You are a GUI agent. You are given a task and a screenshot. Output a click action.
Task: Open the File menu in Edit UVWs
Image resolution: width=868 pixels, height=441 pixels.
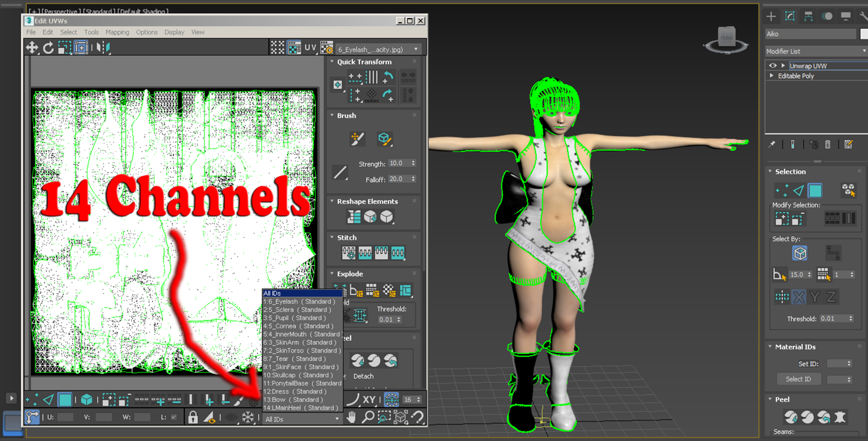pyautogui.click(x=31, y=32)
